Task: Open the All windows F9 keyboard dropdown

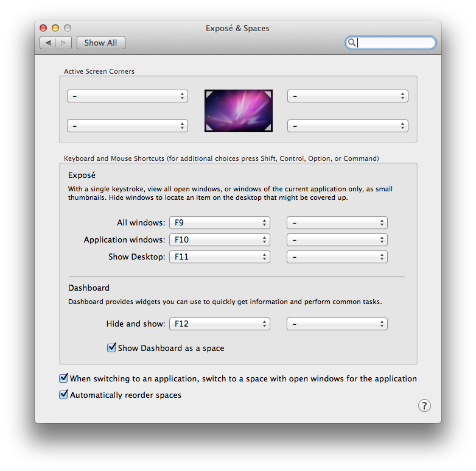Action: click(x=220, y=223)
